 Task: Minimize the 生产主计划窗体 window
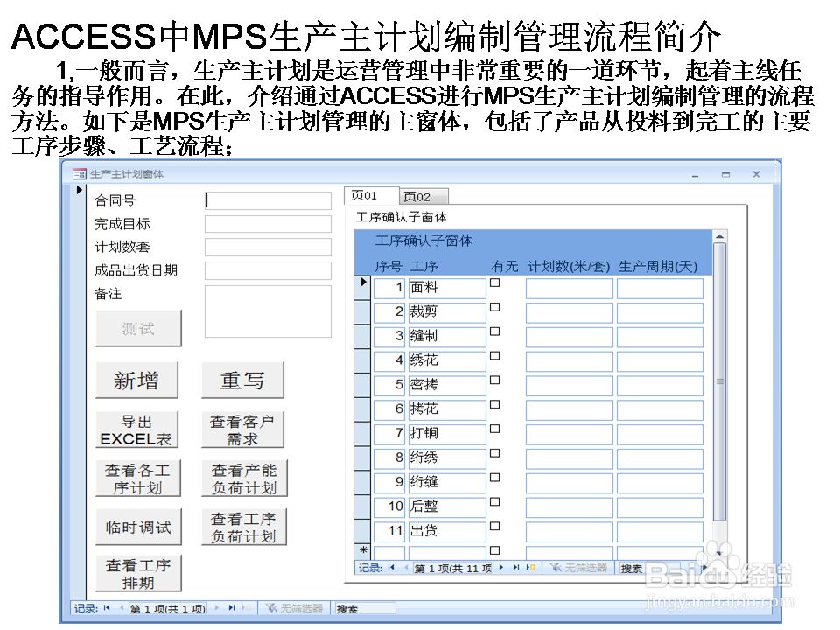pos(696,175)
